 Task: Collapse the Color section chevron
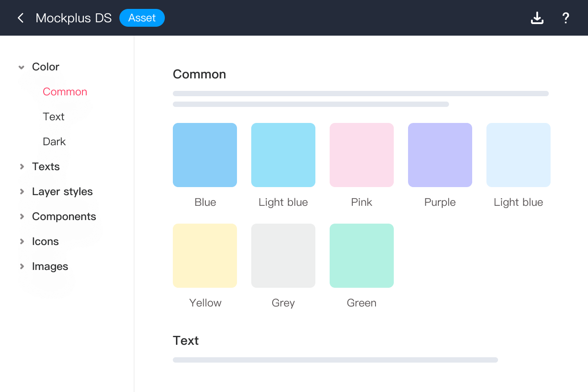click(21, 67)
